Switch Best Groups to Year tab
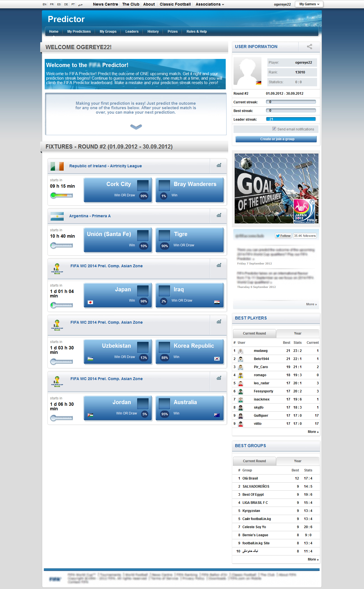 298,461
